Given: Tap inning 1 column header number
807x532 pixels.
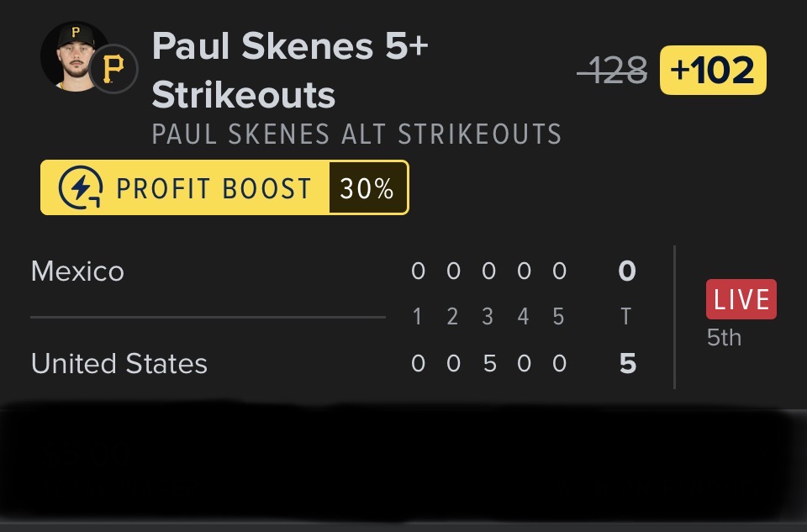Looking at the screenshot, I should click(x=417, y=317).
